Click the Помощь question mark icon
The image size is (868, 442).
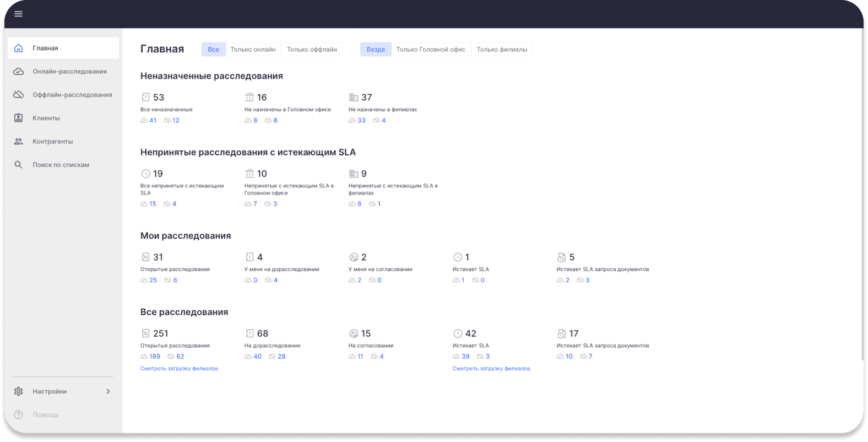point(19,414)
